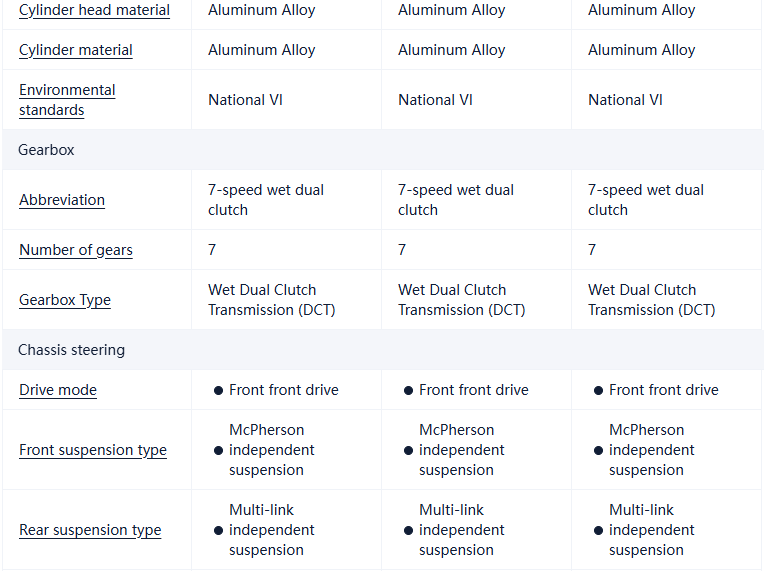The width and height of the screenshot is (775, 571).
Task: Click the first column Front front drive bullet
Action: click(218, 391)
